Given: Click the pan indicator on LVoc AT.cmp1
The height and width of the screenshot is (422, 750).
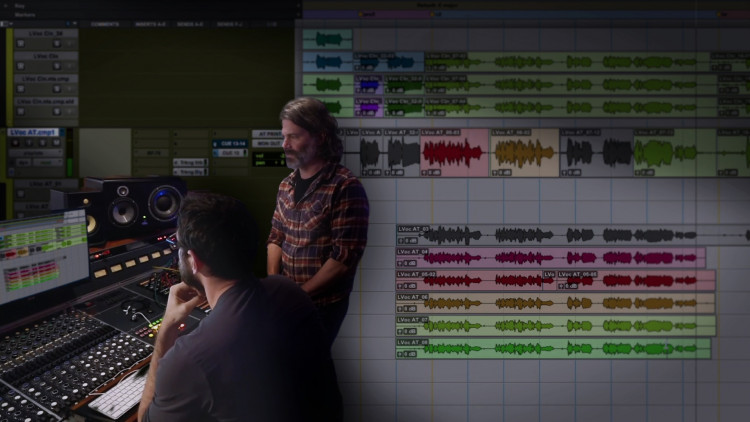Looking at the screenshot, I should [x=269, y=163].
